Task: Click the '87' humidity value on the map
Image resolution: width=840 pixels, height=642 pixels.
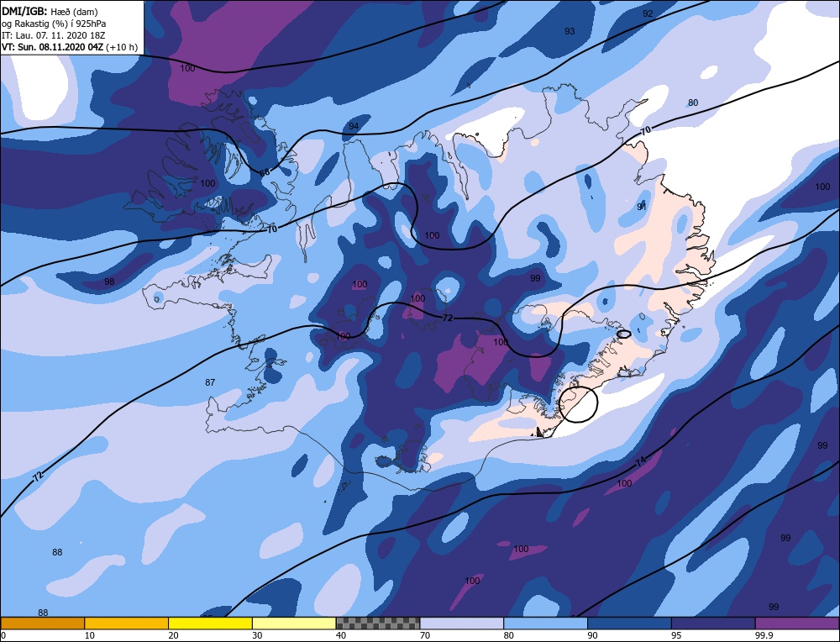Action: pyautogui.click(x=210, y=382)
